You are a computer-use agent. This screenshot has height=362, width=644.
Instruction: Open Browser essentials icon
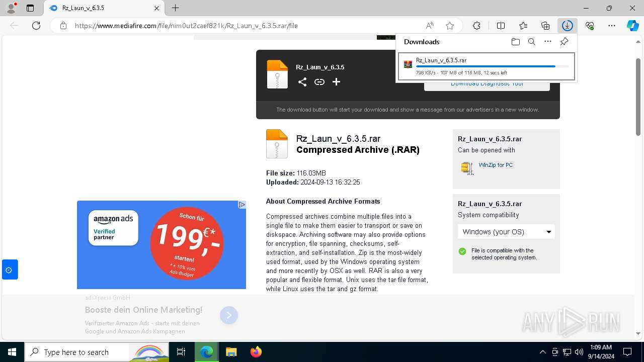(x=590, y=26)
